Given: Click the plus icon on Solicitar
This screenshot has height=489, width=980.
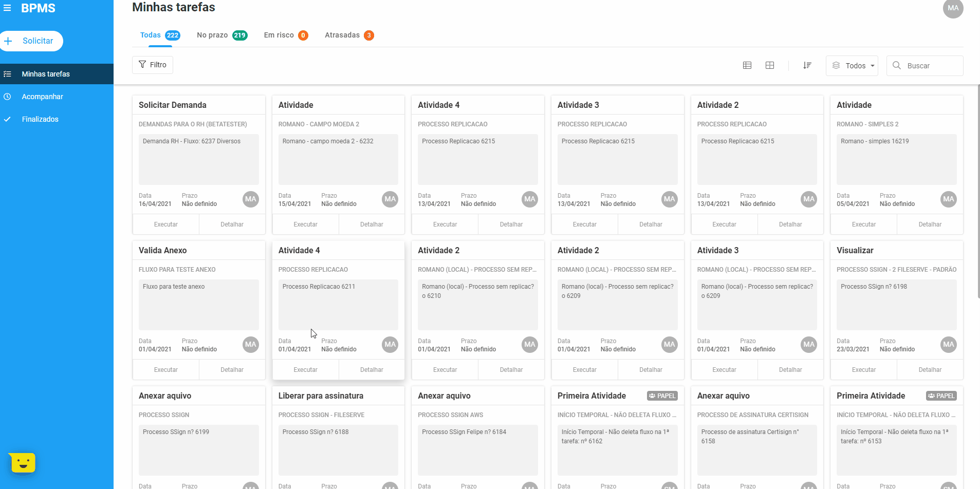Looking at the screenshot, I should 8,41.
